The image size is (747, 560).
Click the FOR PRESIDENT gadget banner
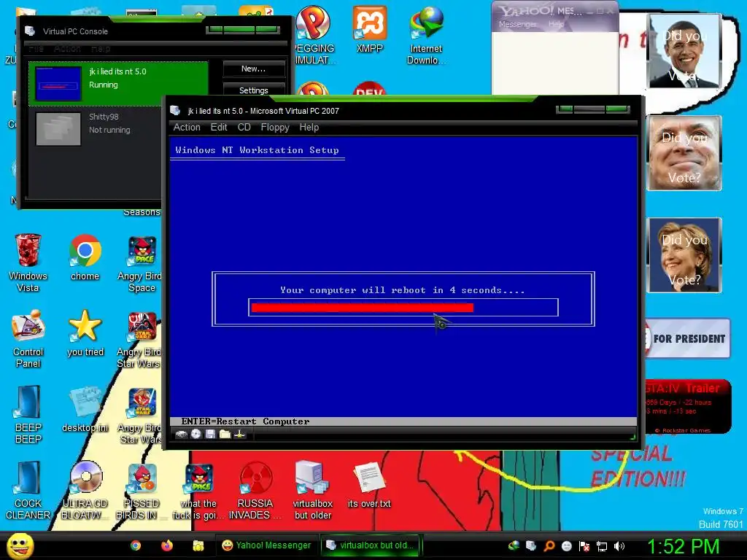coord(687,338)
